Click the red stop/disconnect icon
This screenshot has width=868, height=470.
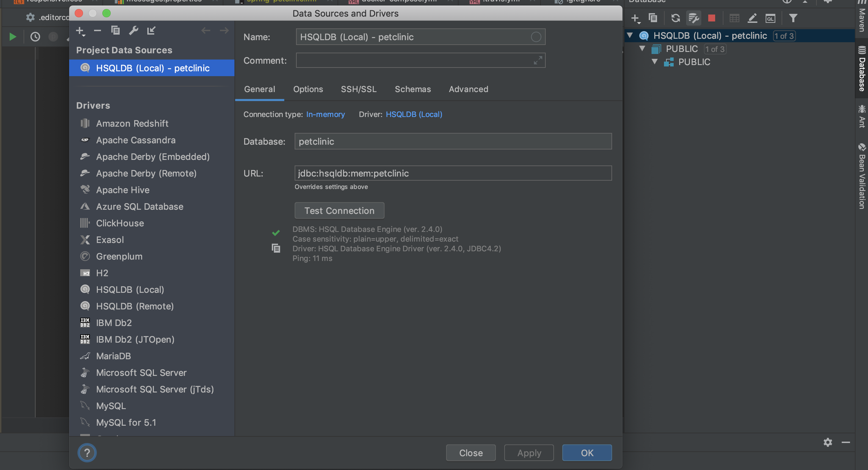[711, 18]
